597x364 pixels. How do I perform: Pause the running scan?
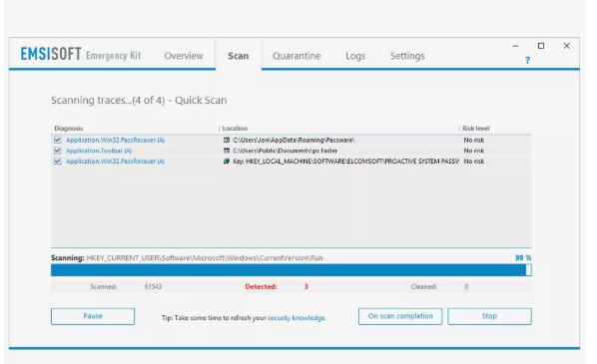pos(93,316)
